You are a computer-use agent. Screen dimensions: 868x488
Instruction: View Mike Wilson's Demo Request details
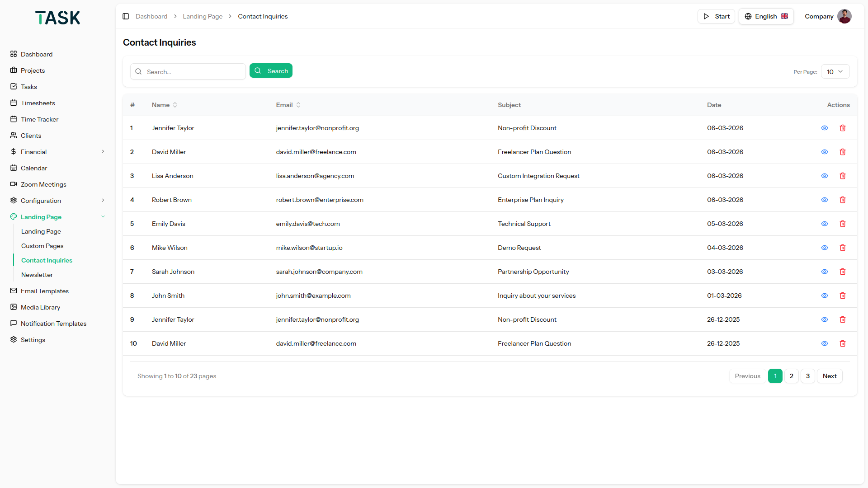pos(824,248)
